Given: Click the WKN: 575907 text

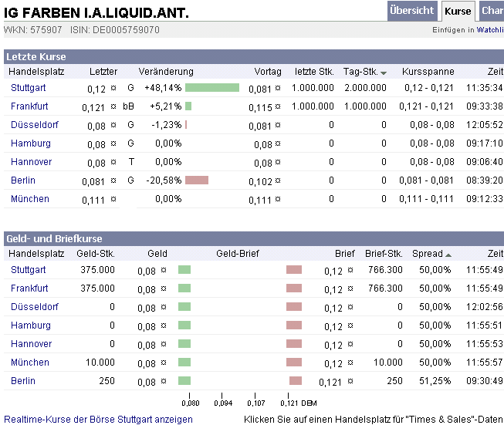Looking at the screenshot, I should [32, 30].
